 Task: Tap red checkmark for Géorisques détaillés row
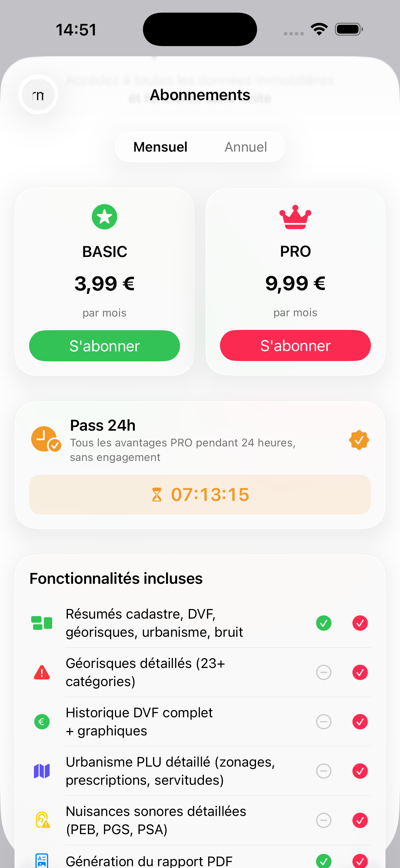click(x=360, y=672)
